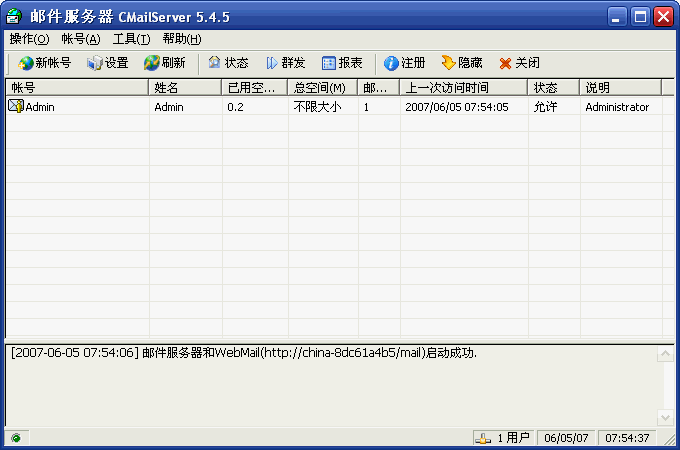Click the 总空间(M) column header
The height and width of the screenshot is (450, 680).
coord(323,88)
